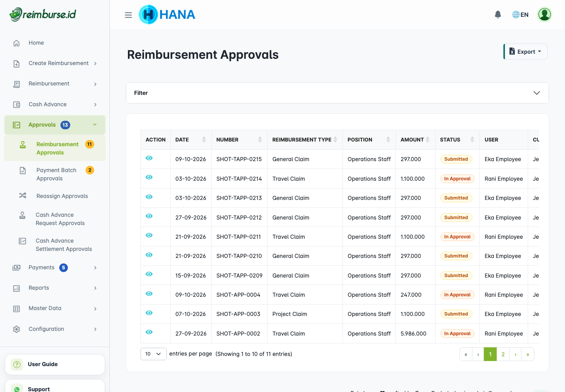Open the Reassign Approvals shuffle icon
The width and height of the screenshot is (565, 392).
click(x=23, y=195)
